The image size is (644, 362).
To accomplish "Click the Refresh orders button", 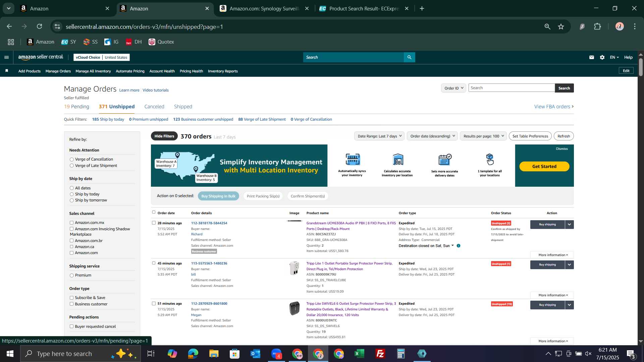I will [x=564, y=136].
